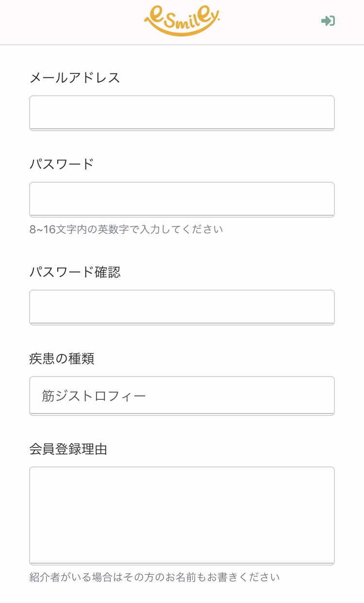Click inside the 会員登録理由 text area

point(182,515)
